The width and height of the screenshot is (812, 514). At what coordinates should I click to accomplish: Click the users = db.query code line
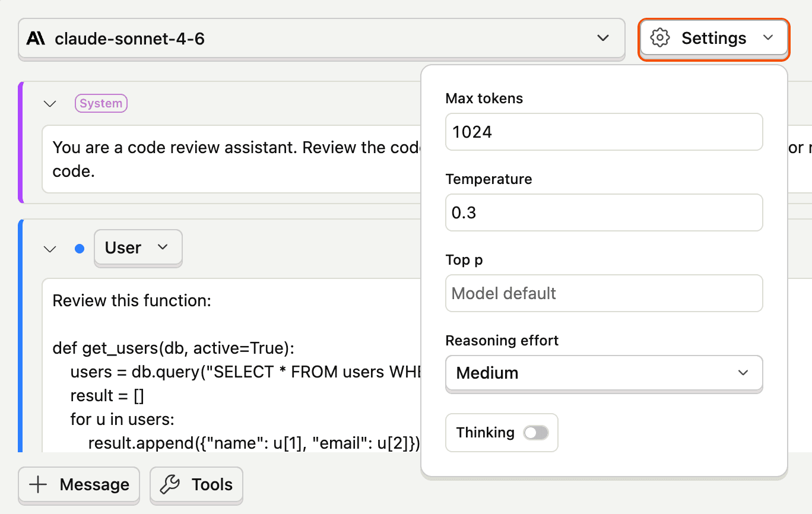pos(245,372)
